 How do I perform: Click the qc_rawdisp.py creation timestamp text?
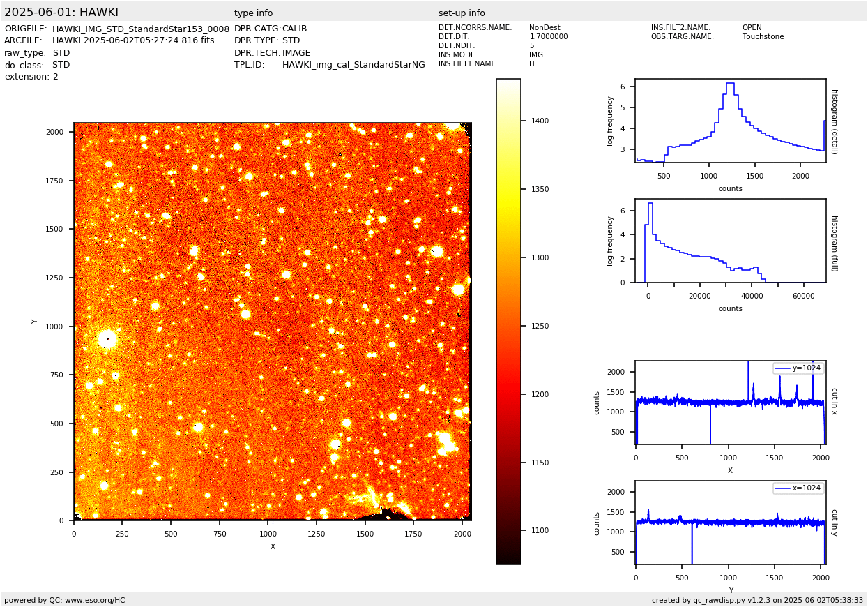point(757,600)
